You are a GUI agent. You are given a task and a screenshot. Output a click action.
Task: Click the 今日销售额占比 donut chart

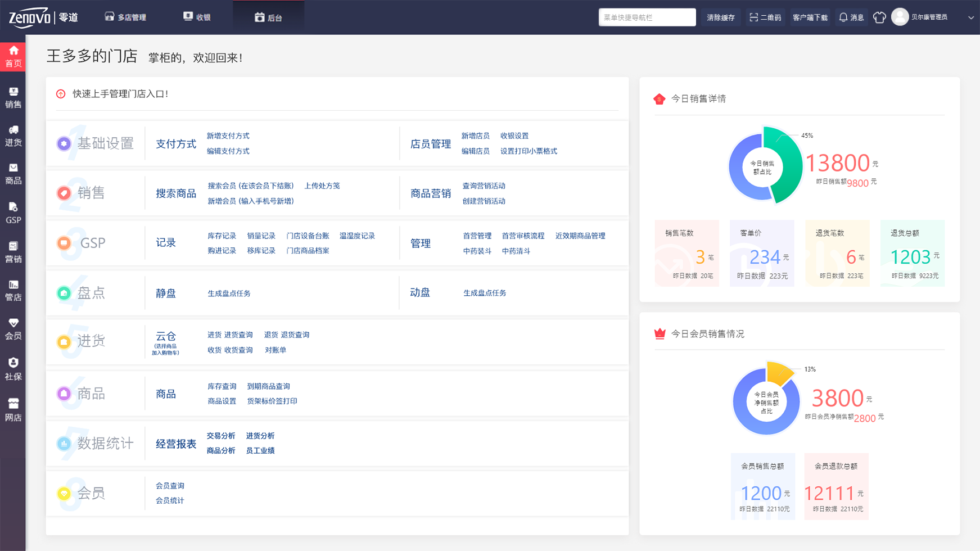[764, 166]
